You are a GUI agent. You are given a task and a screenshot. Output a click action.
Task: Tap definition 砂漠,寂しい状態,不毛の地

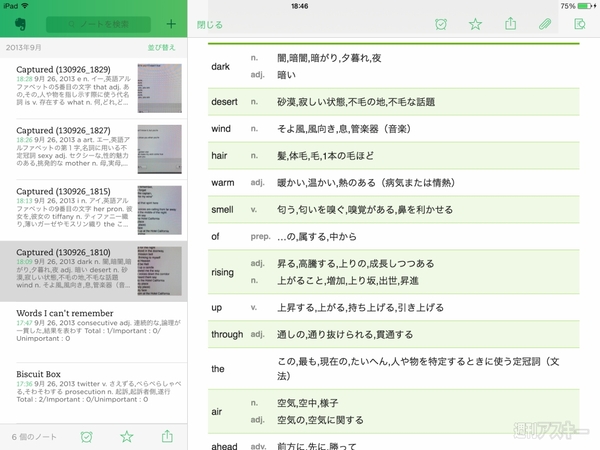[356, 102]
